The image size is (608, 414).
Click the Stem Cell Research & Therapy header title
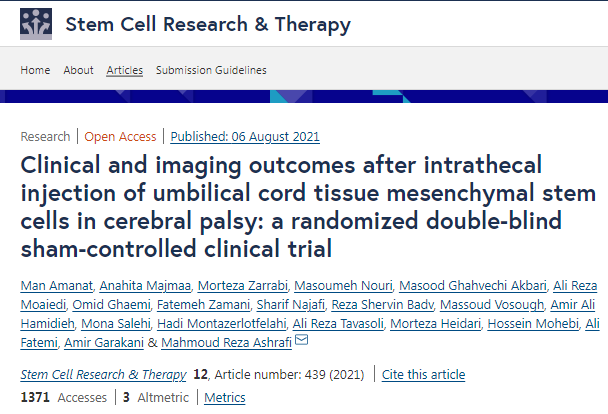(x=207, y=24)
